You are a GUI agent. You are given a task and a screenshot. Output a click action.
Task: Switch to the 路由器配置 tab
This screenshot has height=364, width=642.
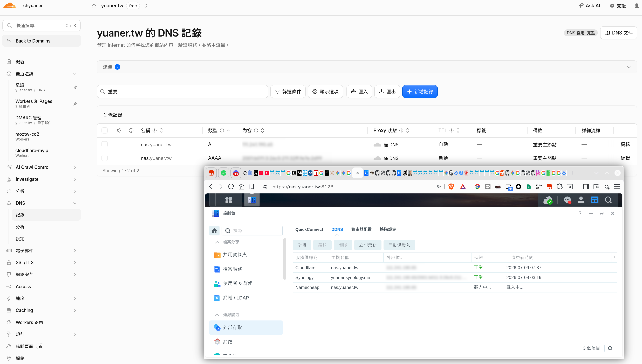361,229
